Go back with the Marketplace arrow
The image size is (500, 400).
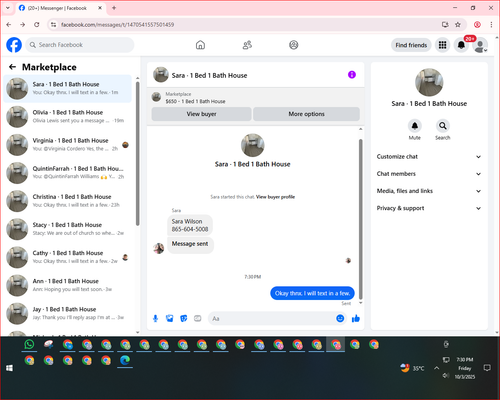(12, 67)
